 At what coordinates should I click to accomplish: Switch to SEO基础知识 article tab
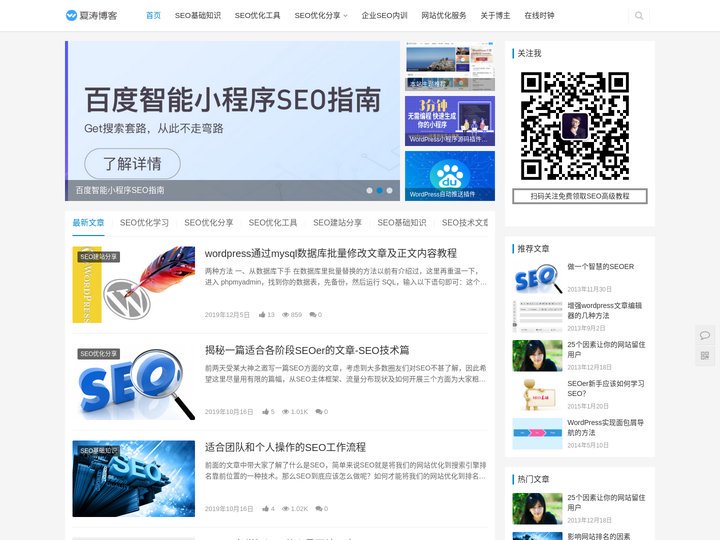(402, 223)
